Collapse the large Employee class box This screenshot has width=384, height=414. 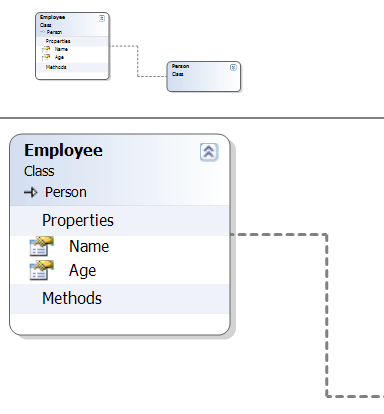(x=209, y=152)
